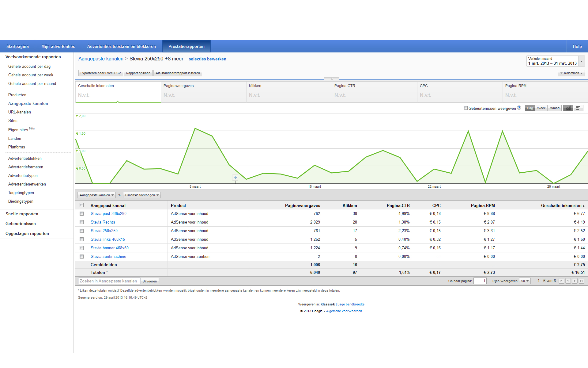Open the Lage bandbreedte link
Viewport: 588px width, 368px height.
point(351,304)
